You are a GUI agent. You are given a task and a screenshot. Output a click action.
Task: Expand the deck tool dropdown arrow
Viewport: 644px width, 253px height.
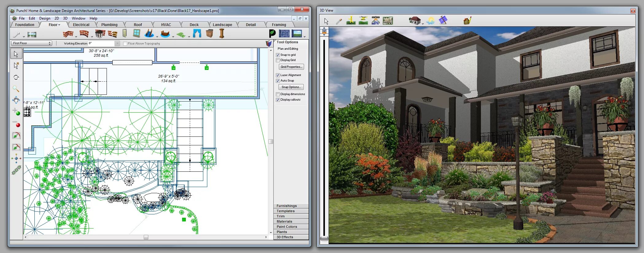pos(173,37)
